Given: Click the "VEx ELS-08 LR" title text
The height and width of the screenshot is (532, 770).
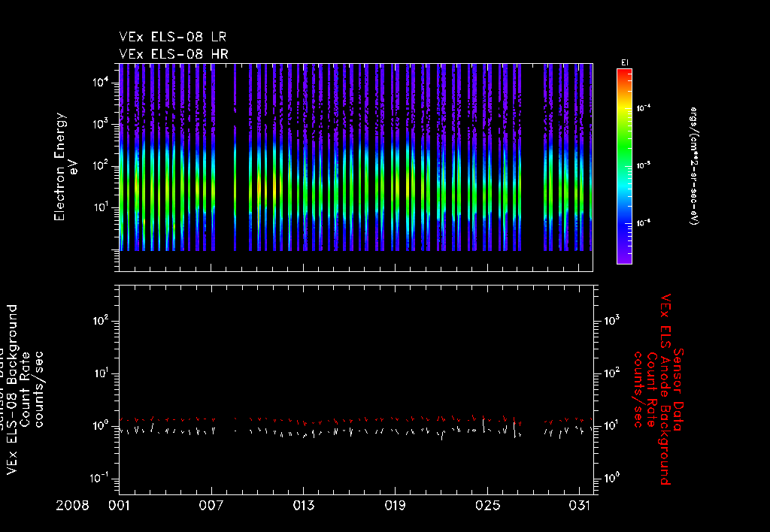Looking at the screenshot, I should coord(173,37).
